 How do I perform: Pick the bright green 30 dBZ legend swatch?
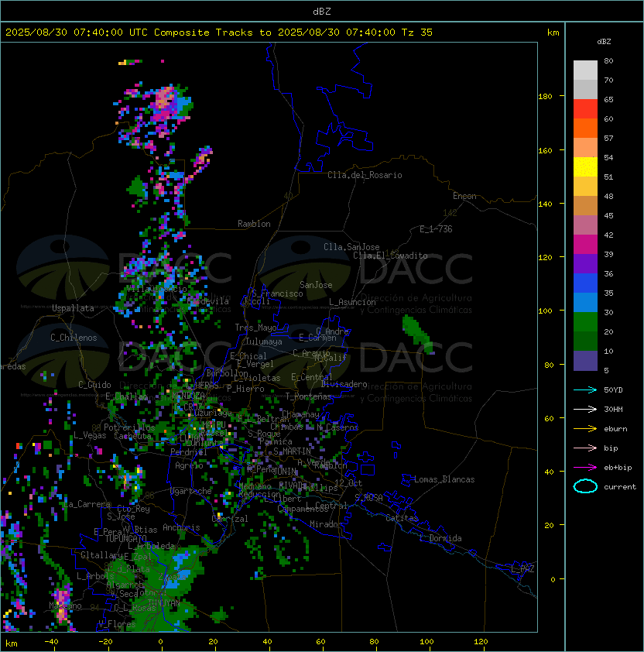pyautogui.click(x=585, y=322)
